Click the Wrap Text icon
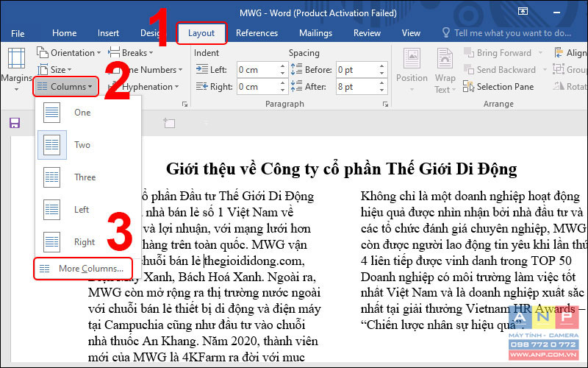The image size is (588, 368). (x=445, y=59)
